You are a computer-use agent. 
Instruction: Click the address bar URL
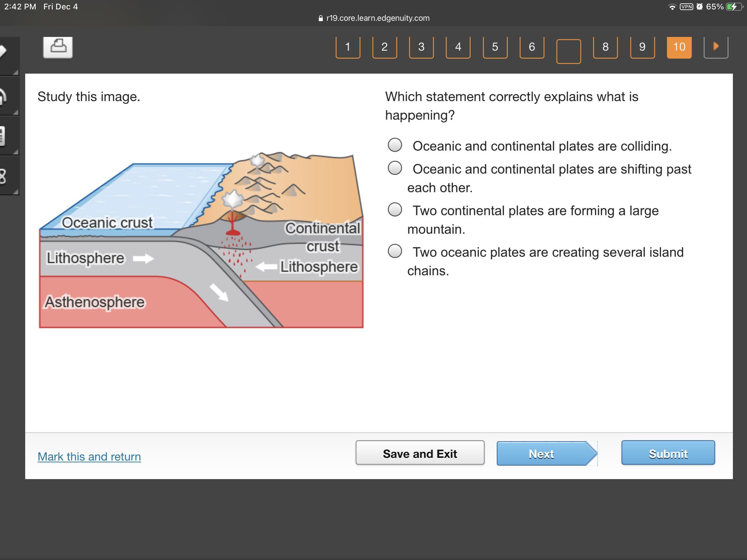[x=374, y=18]
